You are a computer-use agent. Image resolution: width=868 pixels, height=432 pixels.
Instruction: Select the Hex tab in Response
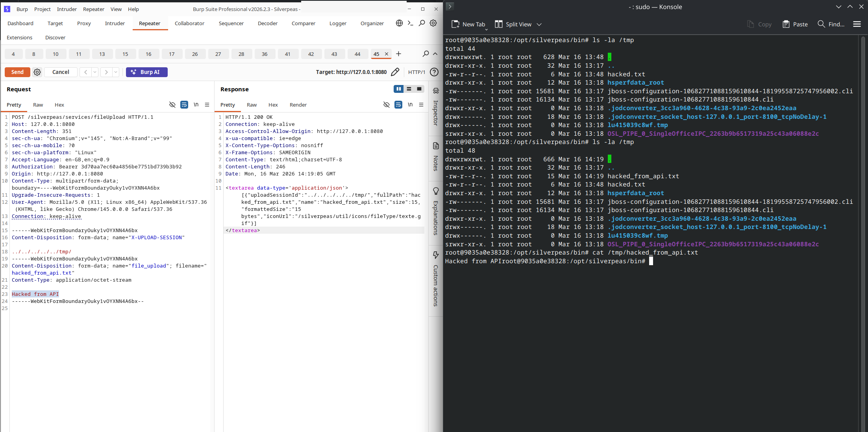[x=273, y=105]
